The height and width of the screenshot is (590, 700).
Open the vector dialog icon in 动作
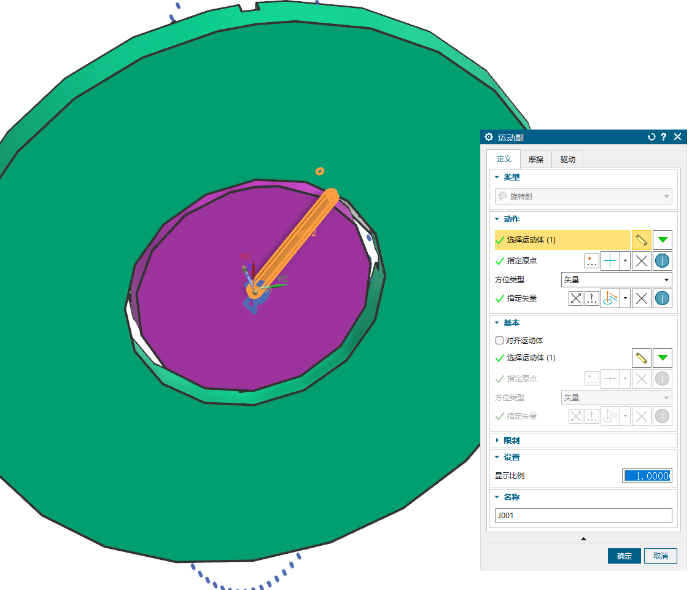click(x=592, y=299)
